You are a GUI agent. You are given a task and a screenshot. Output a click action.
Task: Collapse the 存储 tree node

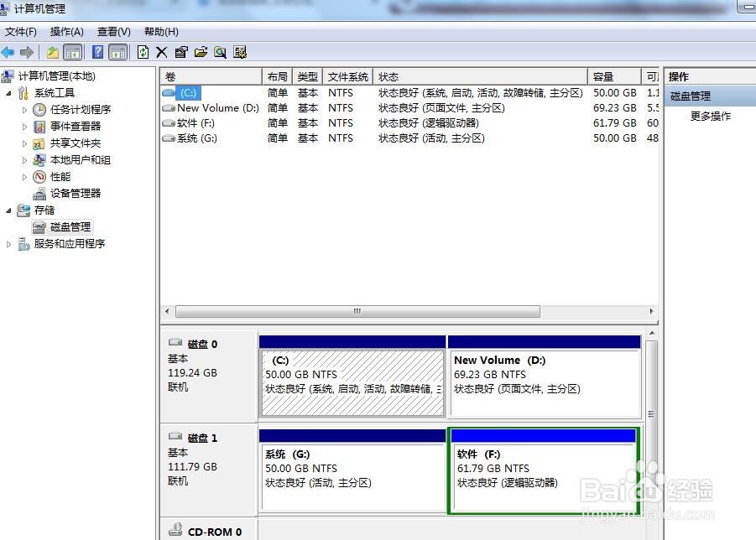[8, 210]
